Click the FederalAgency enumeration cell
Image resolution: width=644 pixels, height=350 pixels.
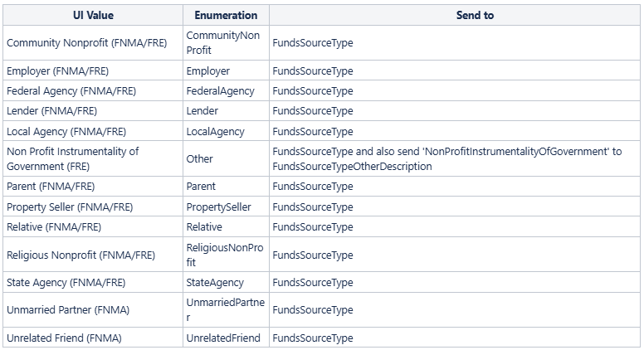(226, 90)
